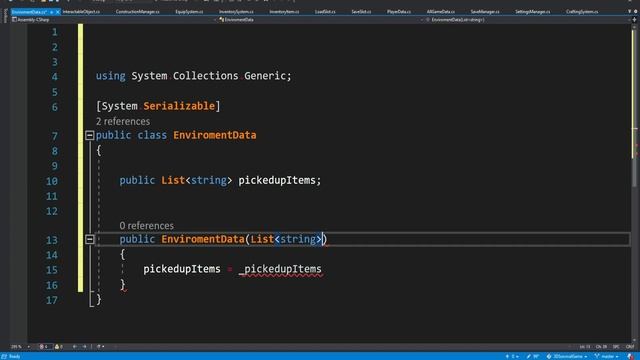Pin the EnviromentData.cs tab
Screen dimensions: 640x360
tap(51, 12)
